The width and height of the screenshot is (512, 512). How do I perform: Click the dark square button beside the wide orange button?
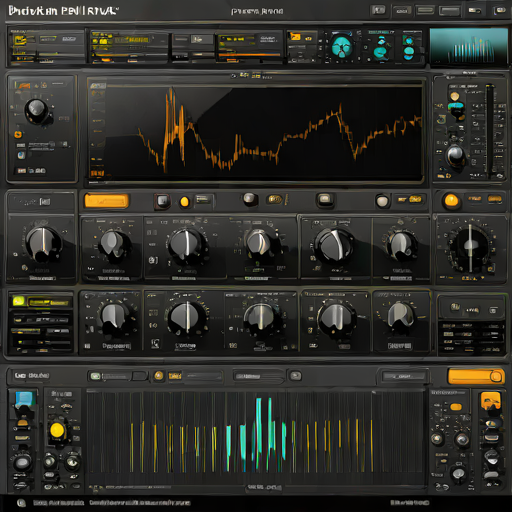point(162,201)
